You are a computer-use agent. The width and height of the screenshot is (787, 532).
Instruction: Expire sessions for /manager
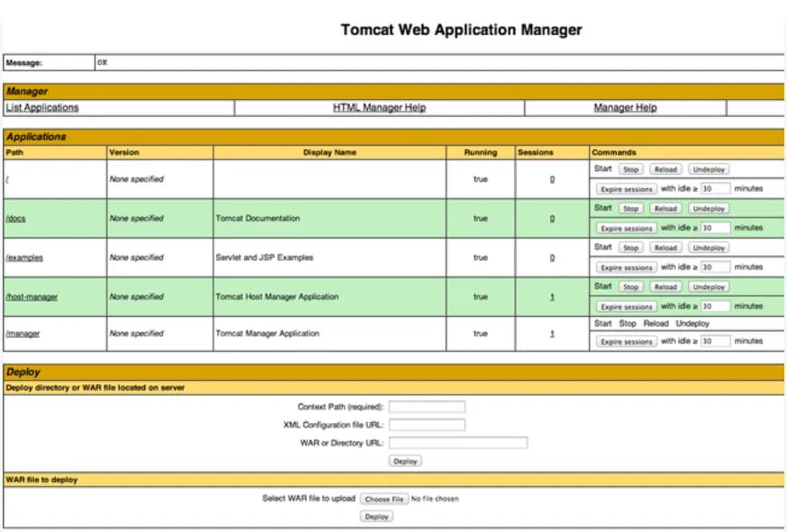coord(627,341)
